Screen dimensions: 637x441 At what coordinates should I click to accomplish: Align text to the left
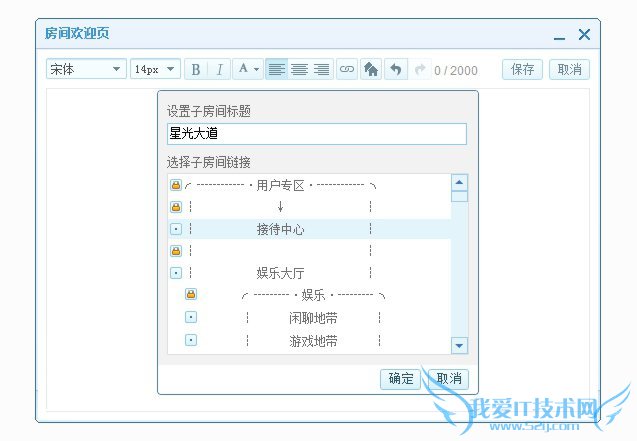coord(277,69)
